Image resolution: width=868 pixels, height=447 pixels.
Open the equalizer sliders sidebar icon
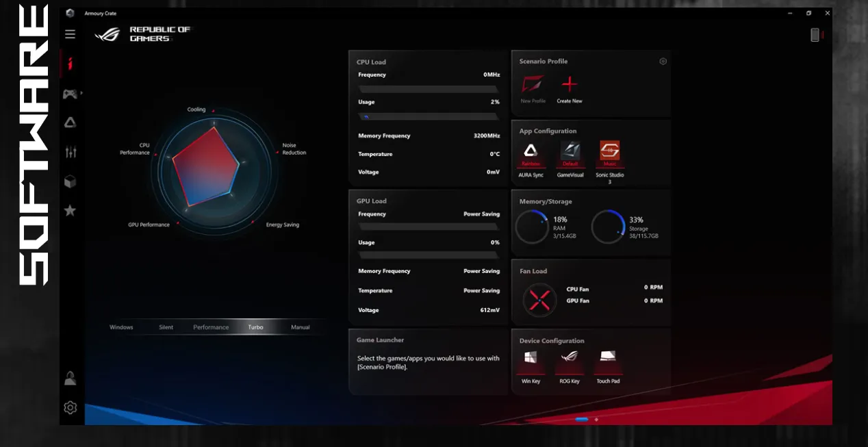pos(71,152)
